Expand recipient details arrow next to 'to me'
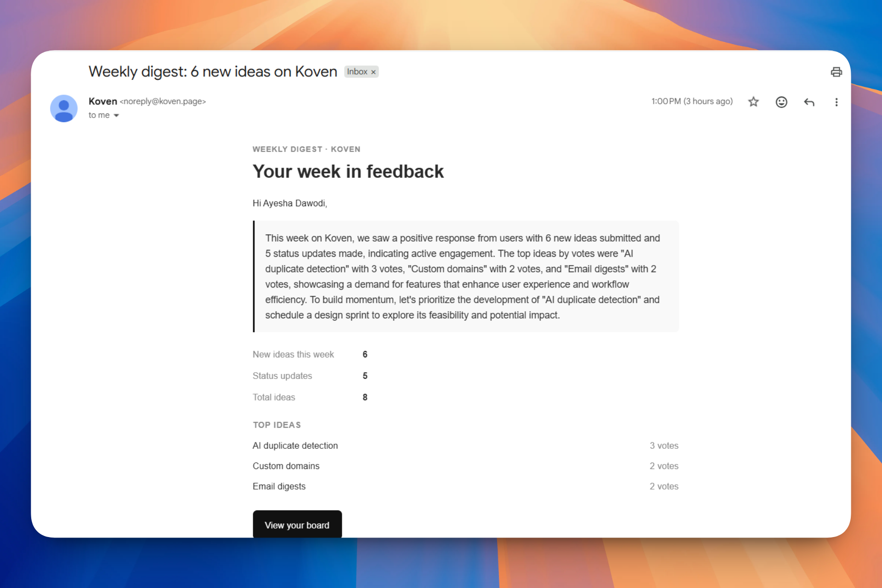 tap(116, 115)
